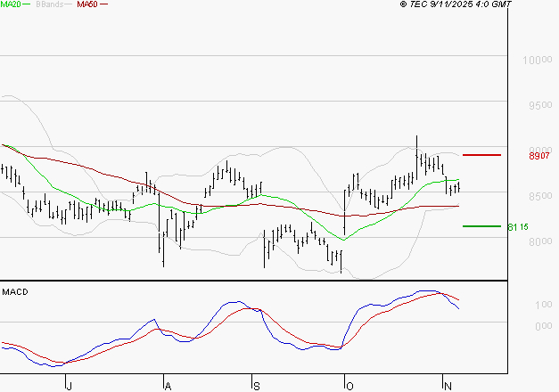Click the J month marker on timeline

(70, 387)
